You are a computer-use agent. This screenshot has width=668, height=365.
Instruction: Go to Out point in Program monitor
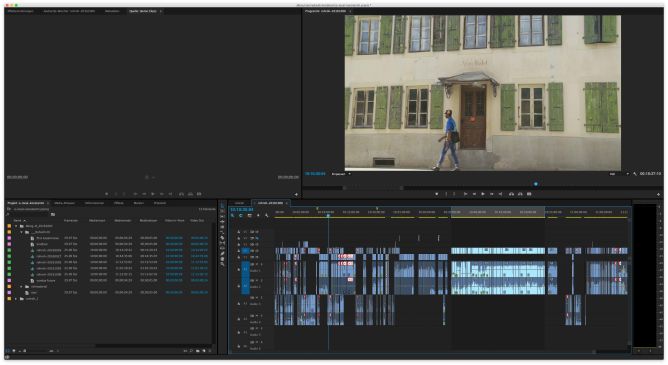tap(501, 194)
